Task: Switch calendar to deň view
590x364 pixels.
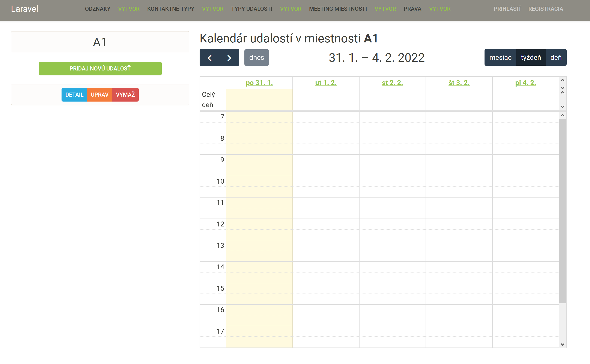Action: pyautogui.click(x=556, y=58)
